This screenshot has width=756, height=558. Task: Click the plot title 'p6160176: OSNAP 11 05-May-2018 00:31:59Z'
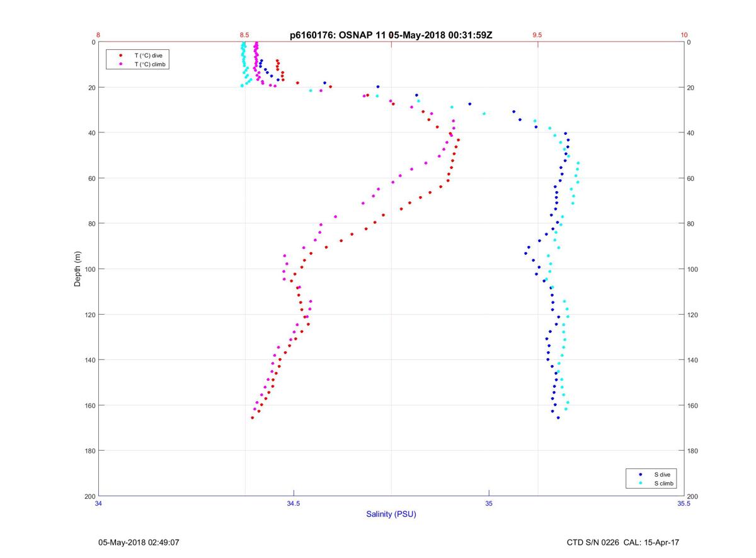(391, 35)
